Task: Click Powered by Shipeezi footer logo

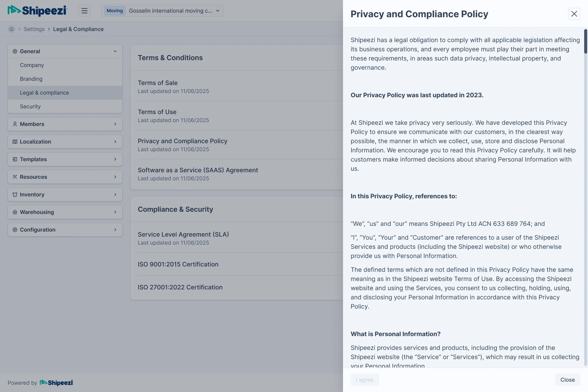Action: [56, 383]
